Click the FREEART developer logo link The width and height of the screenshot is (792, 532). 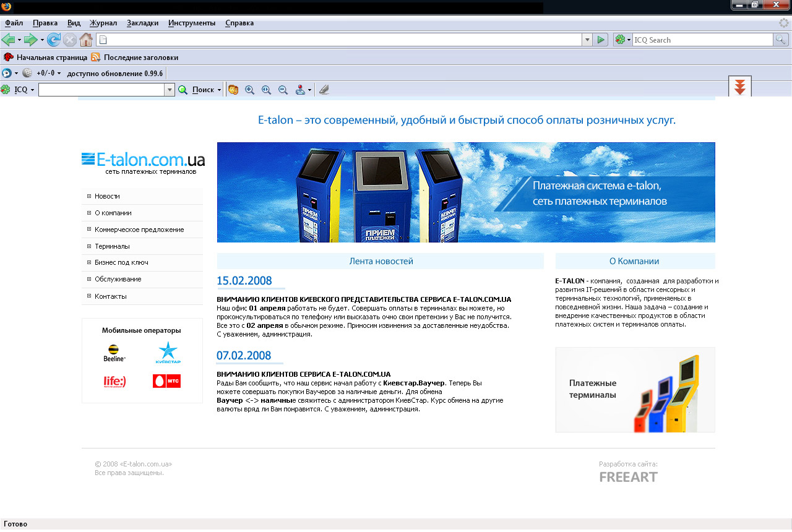point(629,477)
